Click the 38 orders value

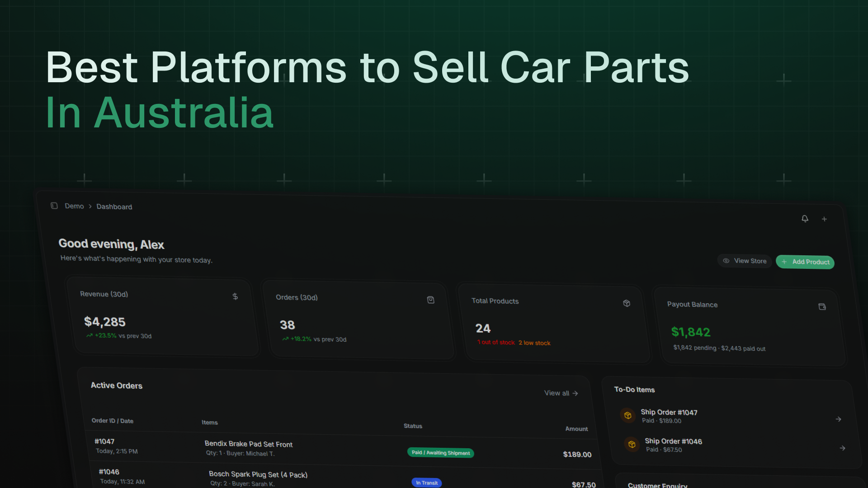click(x=288, y=325)
